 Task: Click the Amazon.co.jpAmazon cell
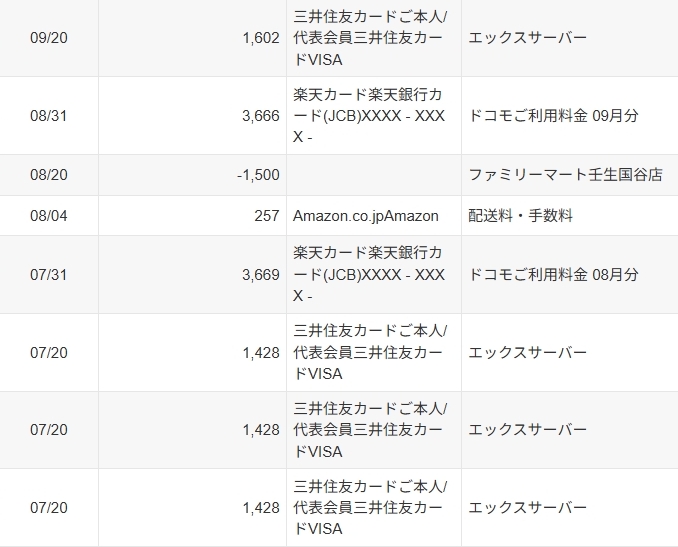click(366, 215)
